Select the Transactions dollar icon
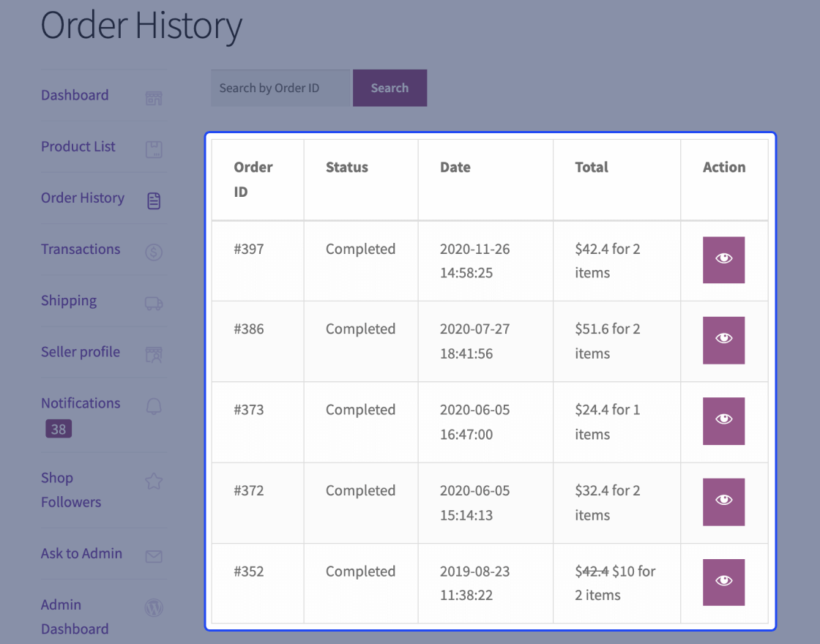Viewport: 820px width, 644px height. point(154,251)
